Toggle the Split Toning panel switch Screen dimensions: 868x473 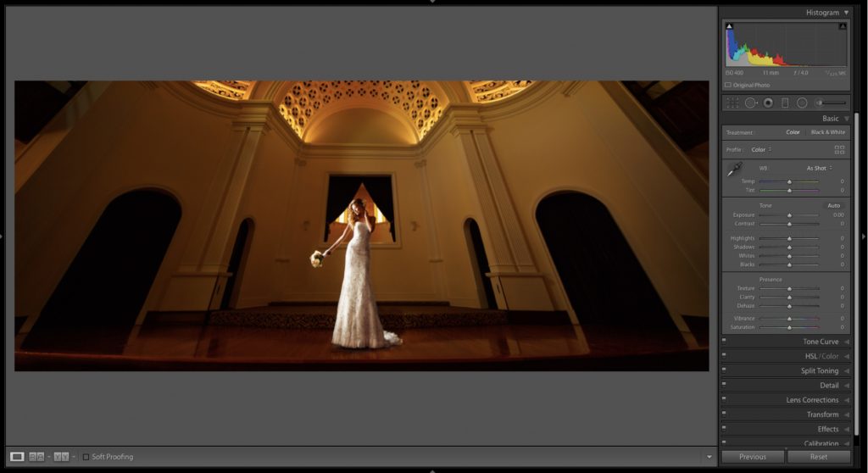tap(724, 370)
